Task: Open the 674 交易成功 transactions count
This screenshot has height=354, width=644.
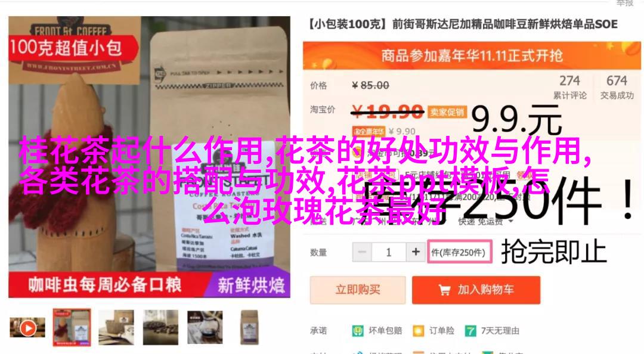Action: pyautogui.click(x=617, y=86)
